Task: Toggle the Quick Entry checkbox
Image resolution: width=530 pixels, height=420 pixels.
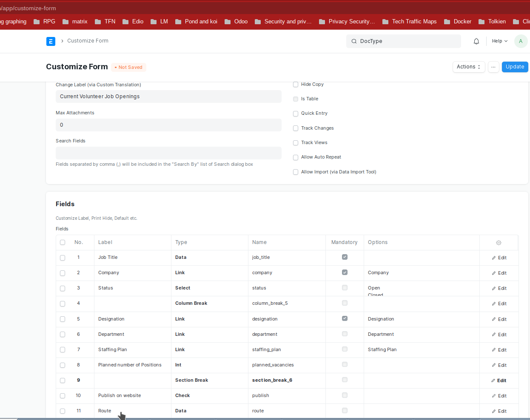Action: pos(296,114)
